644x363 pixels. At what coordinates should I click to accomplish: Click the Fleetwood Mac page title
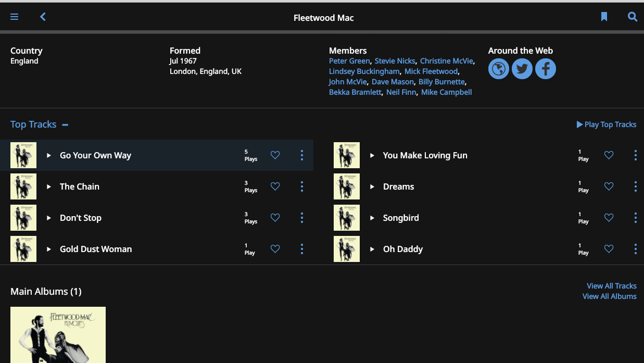(x=324, y=18)
